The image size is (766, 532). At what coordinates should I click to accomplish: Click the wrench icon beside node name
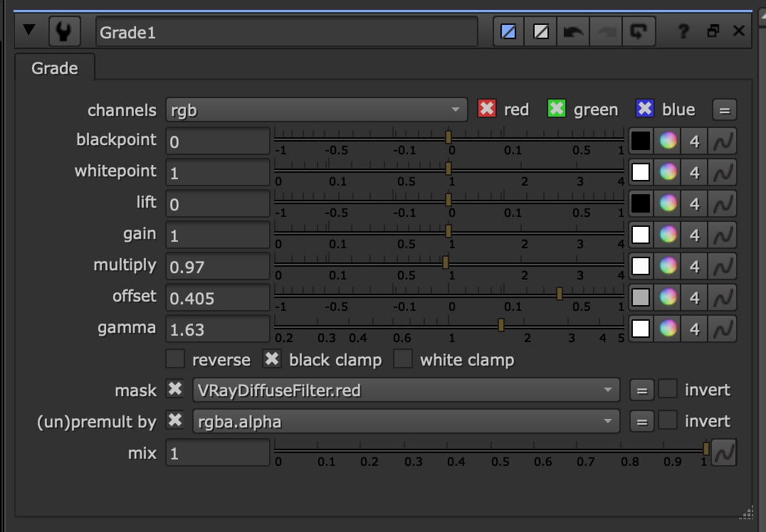tap(63, 32)
